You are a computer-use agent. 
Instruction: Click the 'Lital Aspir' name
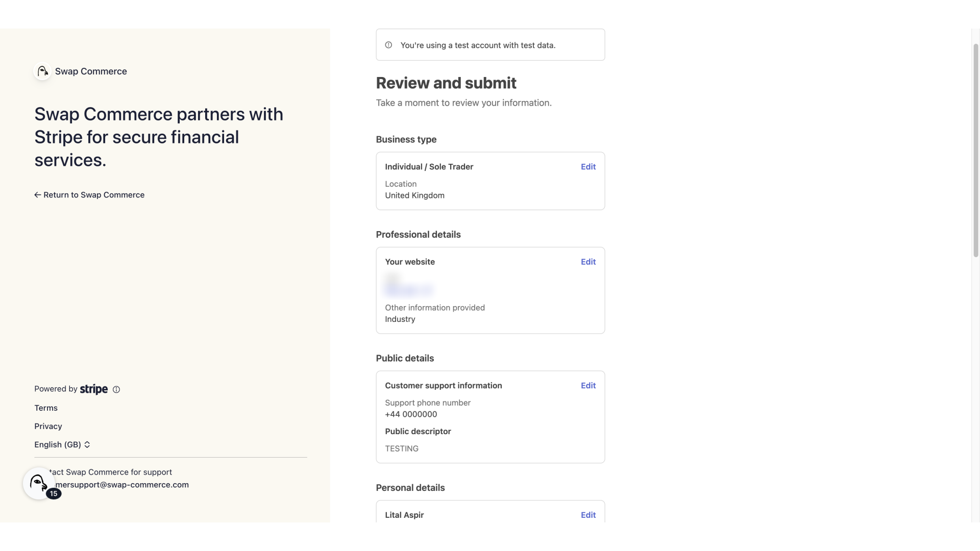pyautogui.click(x=404, y=515)
